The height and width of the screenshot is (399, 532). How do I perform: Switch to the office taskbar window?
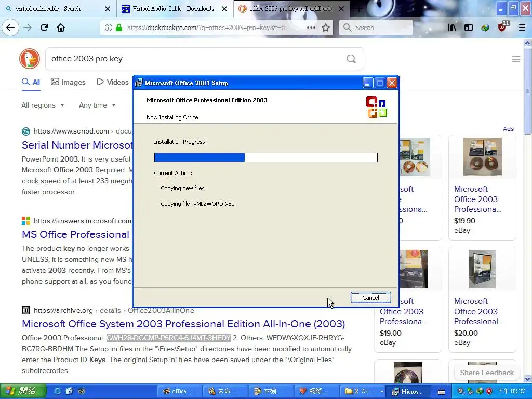coord(179,391)
